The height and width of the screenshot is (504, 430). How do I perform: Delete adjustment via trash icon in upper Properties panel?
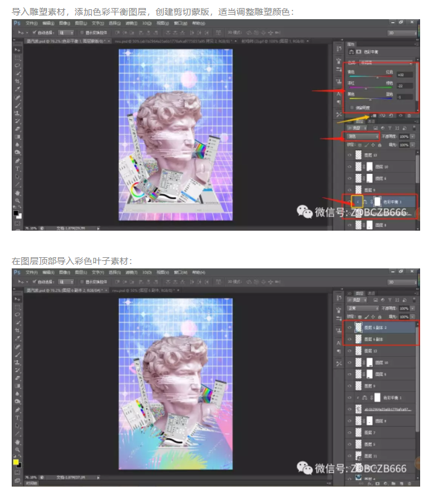click(x=409, y=116)
